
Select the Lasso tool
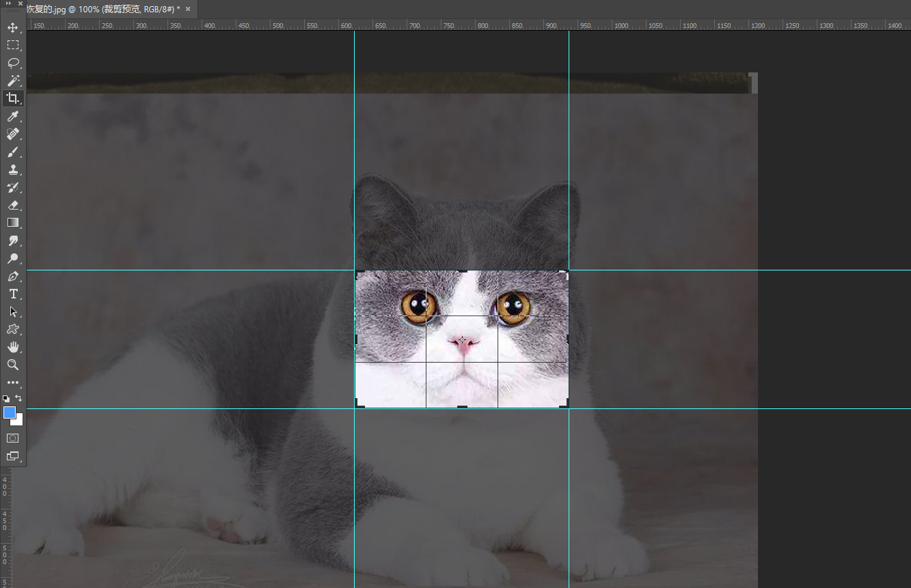pos(12,63)
